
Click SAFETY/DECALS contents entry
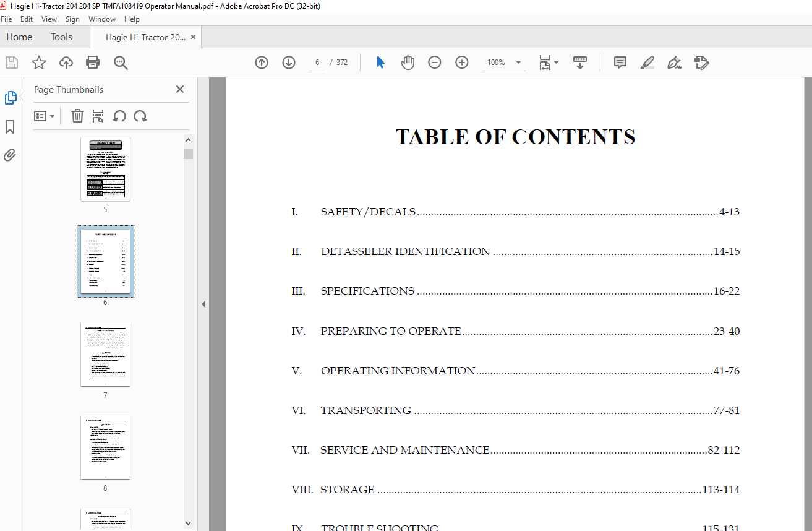pos(515,212)
